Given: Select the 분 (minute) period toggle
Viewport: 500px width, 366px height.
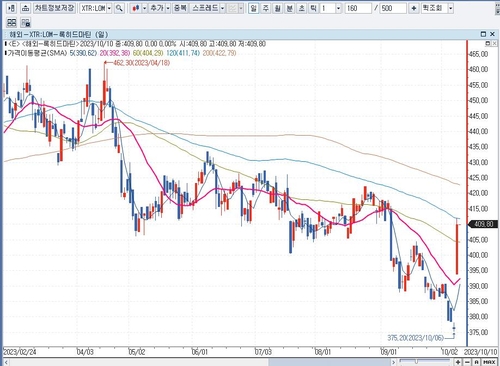Looking at the screenshot, I should pos(289,8).
